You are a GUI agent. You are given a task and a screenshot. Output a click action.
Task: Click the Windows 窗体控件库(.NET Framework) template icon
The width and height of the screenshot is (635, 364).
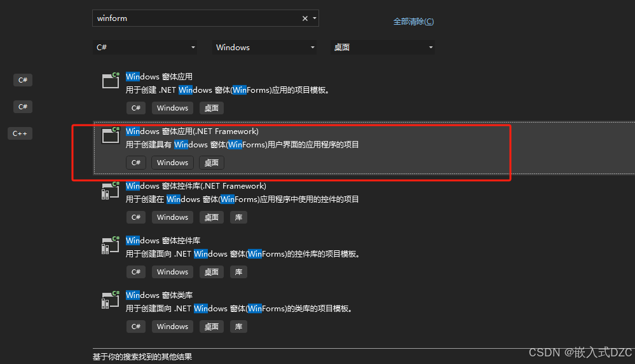pos(111,191)
